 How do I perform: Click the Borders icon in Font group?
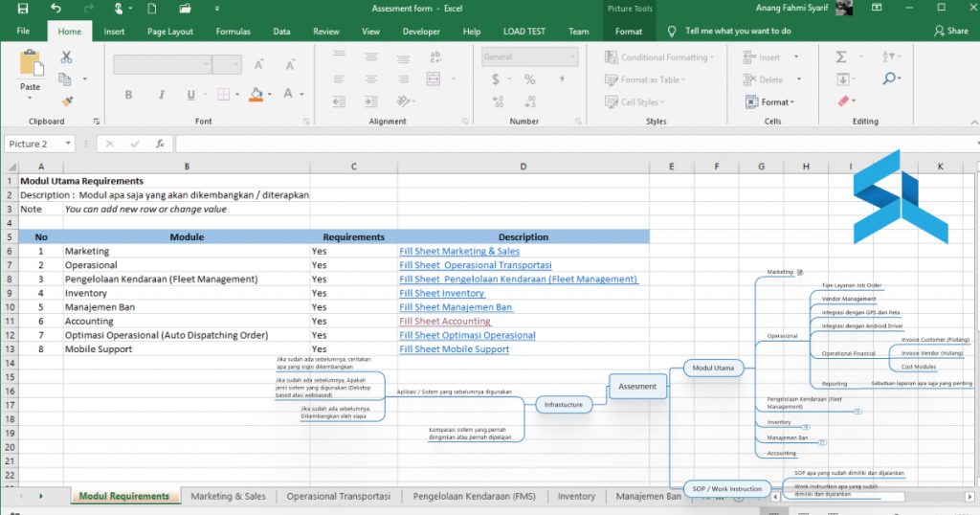223,95
